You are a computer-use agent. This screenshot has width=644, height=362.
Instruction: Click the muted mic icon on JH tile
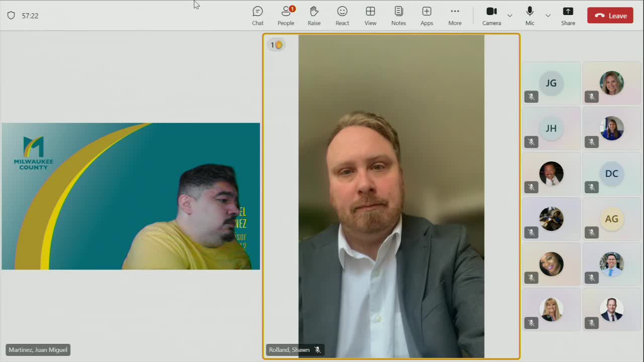(x=531, y=142)
